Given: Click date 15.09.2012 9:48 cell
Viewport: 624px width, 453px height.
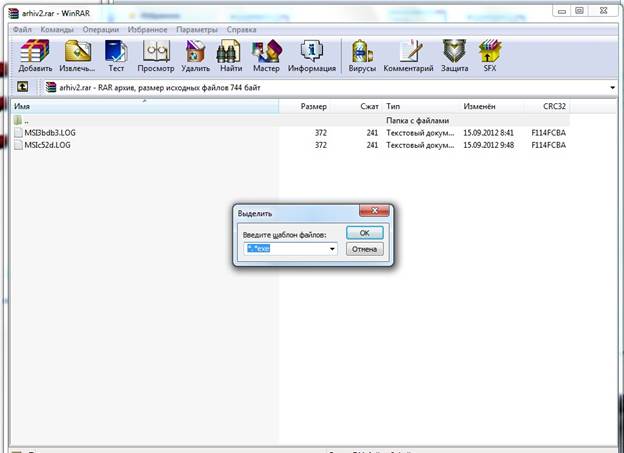Looking at the screenshot, I should [488, 145].
